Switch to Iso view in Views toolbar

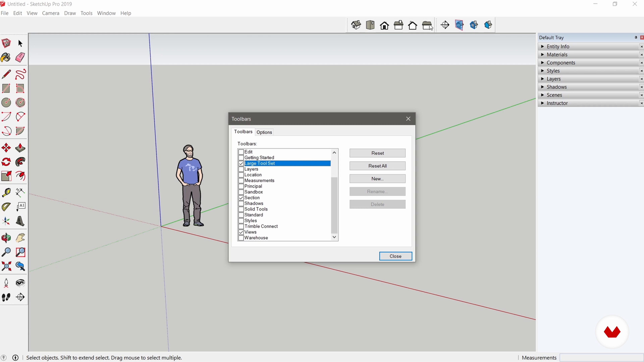pos(356,25)
